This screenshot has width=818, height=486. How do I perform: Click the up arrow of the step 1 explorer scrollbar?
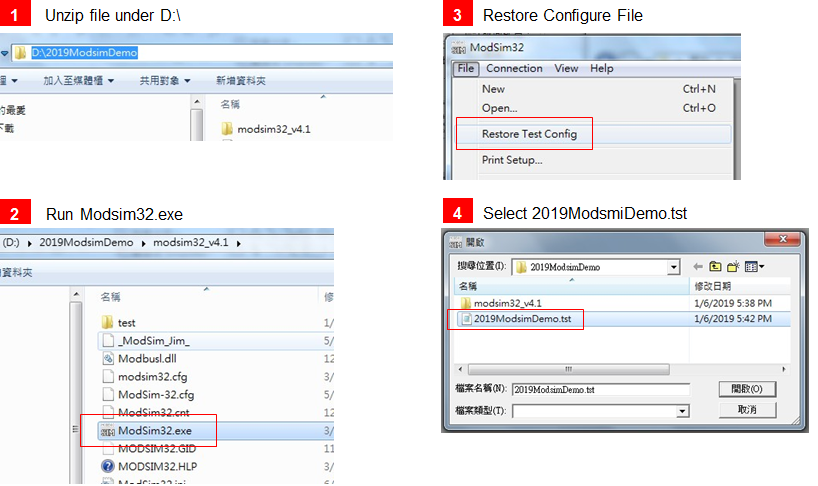click(x=197, y=102)
